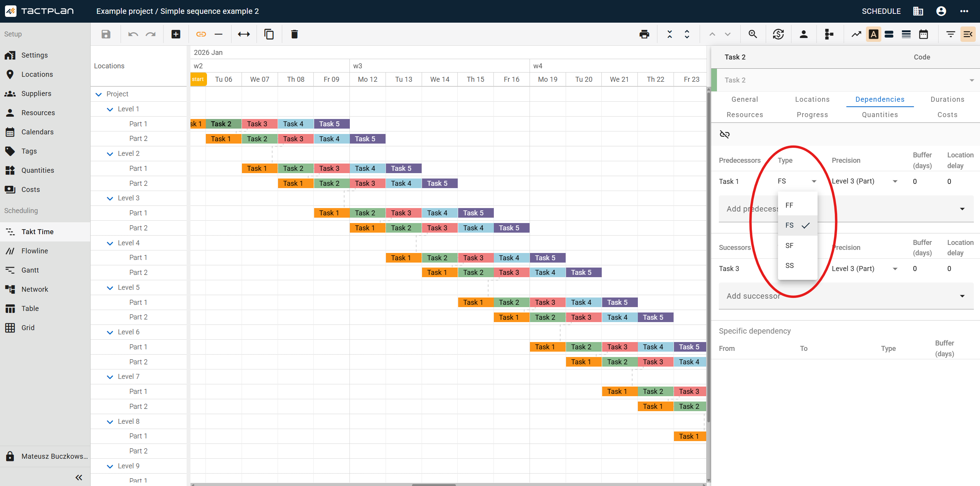Undo the last action

click(x=133, y=34)
